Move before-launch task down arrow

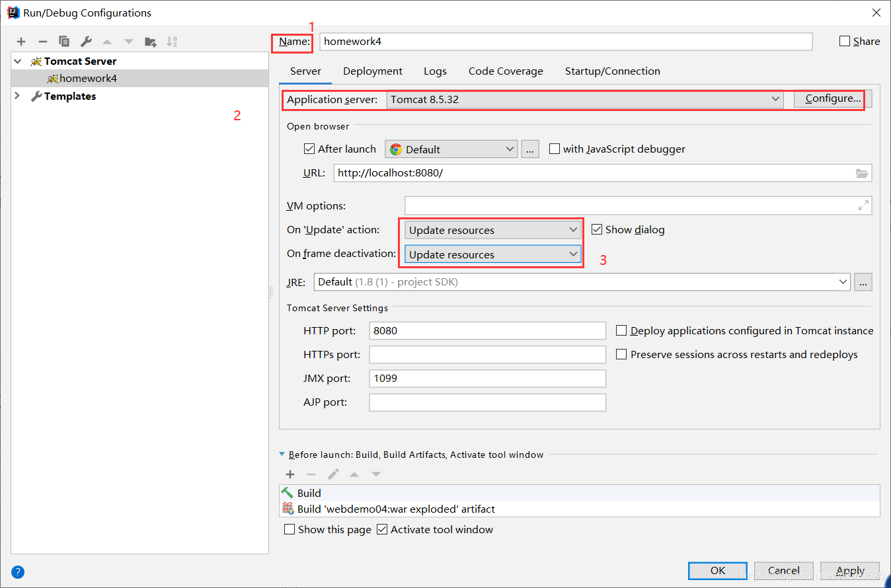(376, 474)
